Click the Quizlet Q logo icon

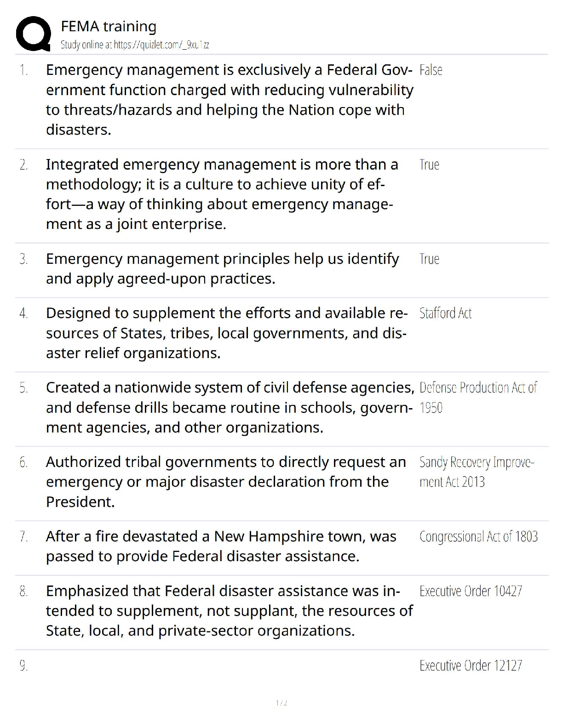33,33
